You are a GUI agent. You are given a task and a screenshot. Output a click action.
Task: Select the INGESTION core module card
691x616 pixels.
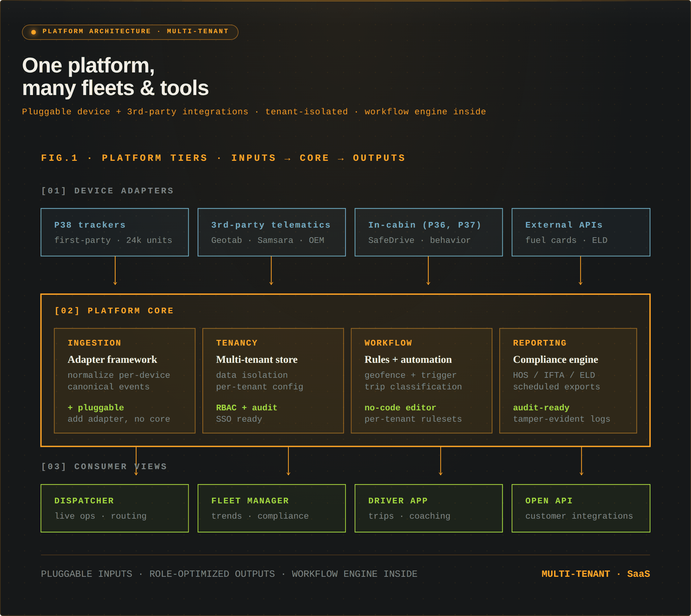pyautogui.click(x=125, y=381)
